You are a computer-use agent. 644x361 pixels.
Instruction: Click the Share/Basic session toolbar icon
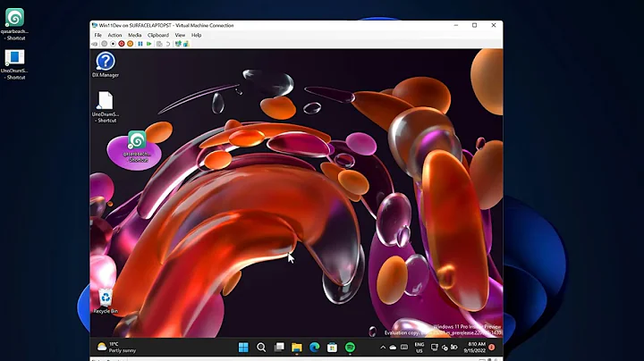point(186,44)
